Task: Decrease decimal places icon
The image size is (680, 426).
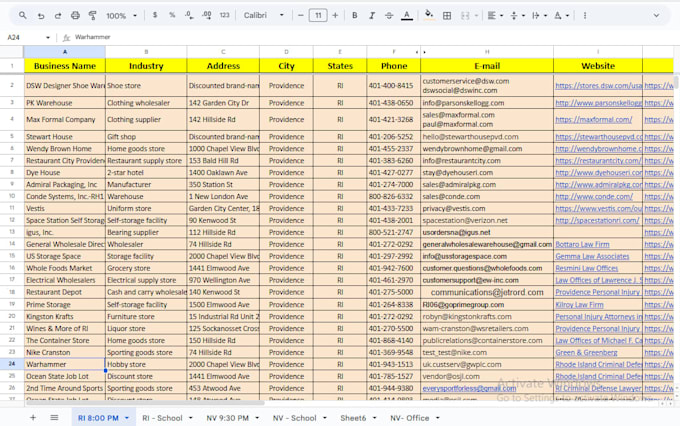Action: 189,15
